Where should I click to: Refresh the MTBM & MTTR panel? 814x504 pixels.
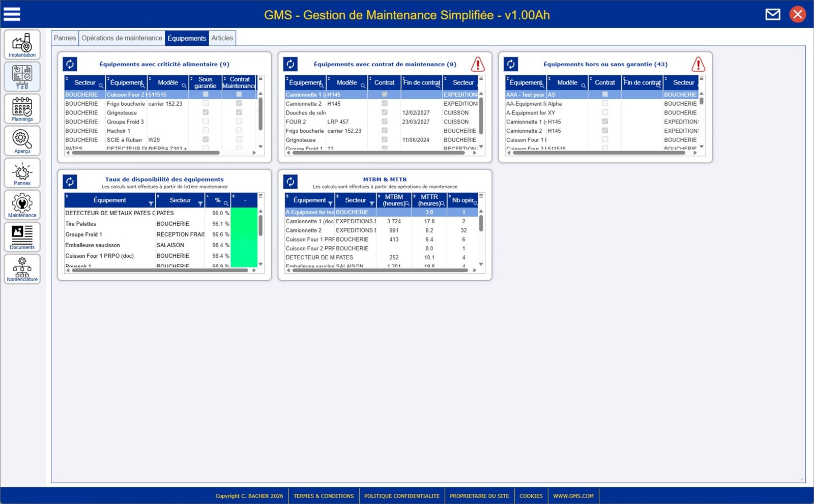point(290,182)
